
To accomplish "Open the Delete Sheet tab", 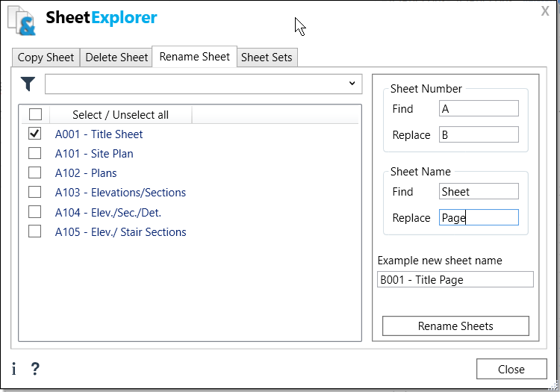I will click(116, 57).
